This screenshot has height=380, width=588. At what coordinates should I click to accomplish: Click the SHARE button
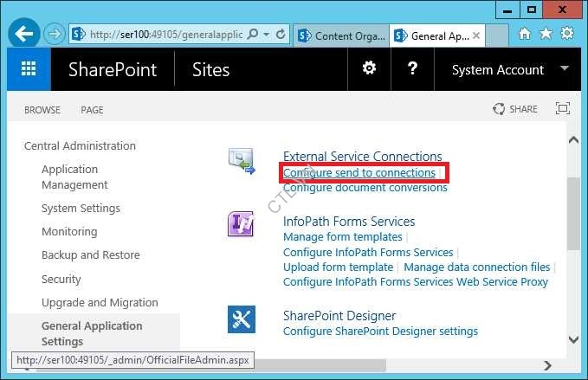click(515, 109)
